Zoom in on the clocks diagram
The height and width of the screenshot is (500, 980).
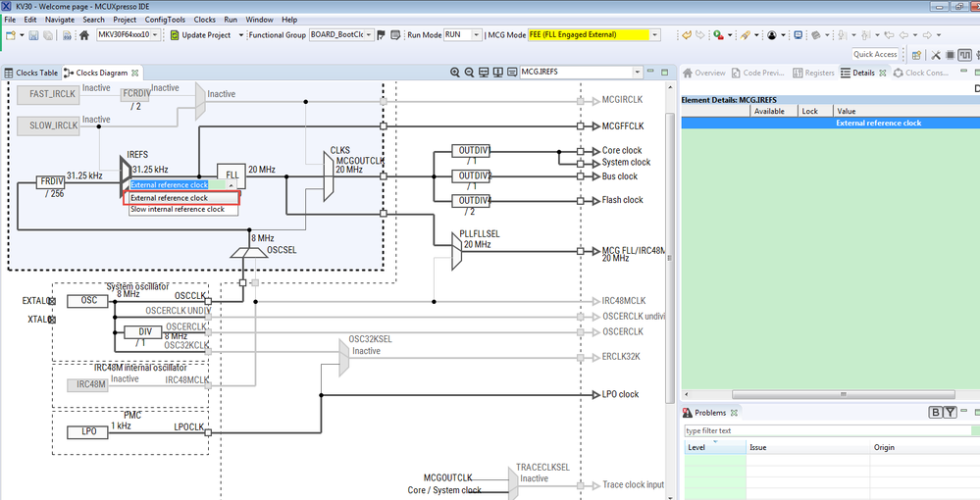pos(455,73)
